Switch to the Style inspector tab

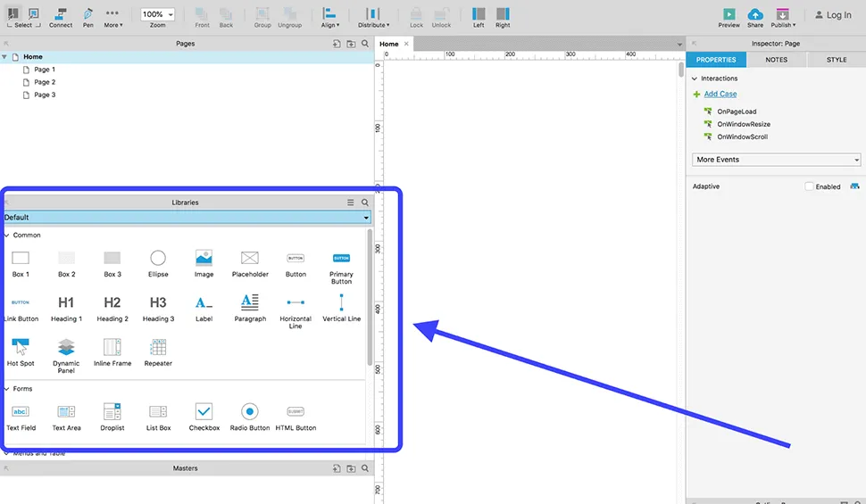click(x=836, y=60)
